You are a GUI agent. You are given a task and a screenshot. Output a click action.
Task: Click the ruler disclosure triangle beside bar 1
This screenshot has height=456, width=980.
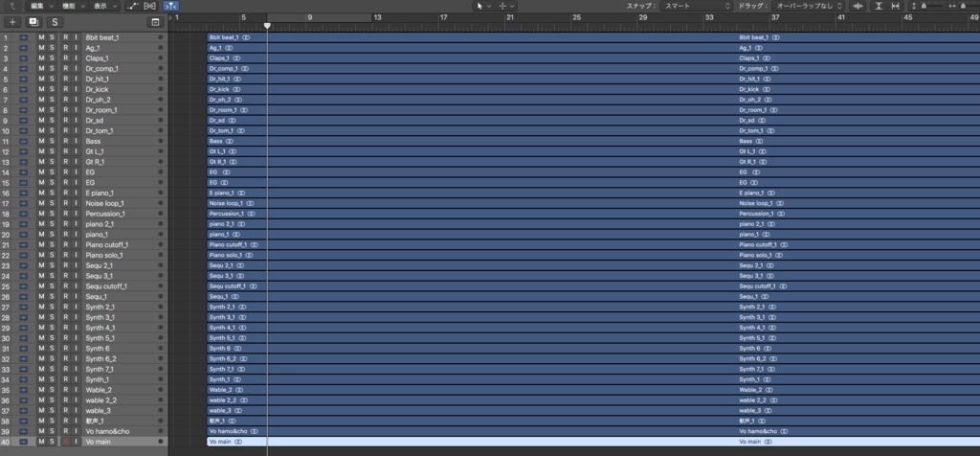coord(170,17)
